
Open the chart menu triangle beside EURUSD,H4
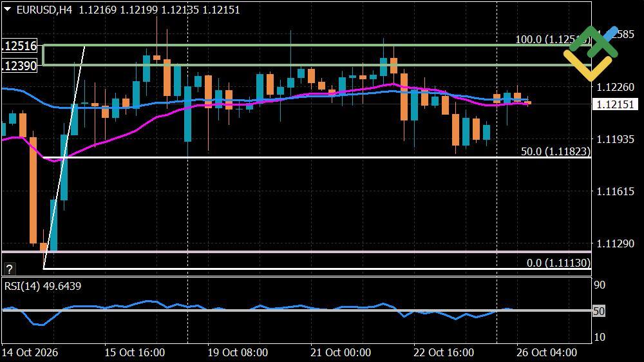(7, 9)
